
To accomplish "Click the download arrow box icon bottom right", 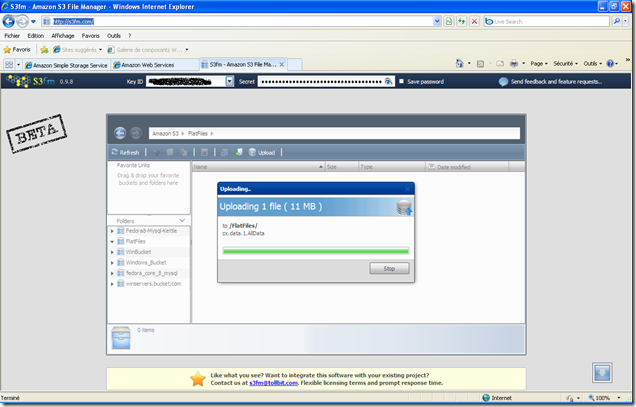I will pyautogui.click(x=602, y=373).
